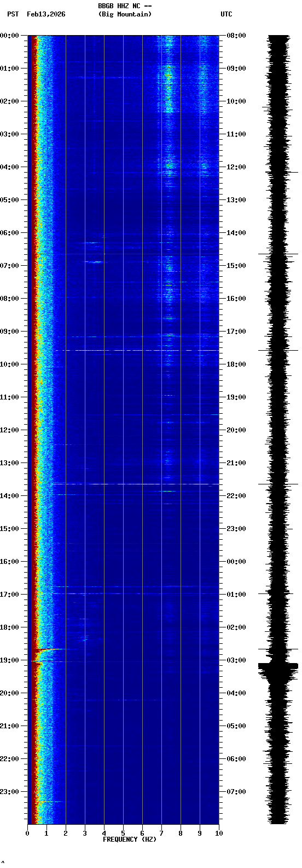The height and width of the screenshot is (868, 302).
Task: Click the 08:00 UTC time label
Action: click(x=236, y=36)
